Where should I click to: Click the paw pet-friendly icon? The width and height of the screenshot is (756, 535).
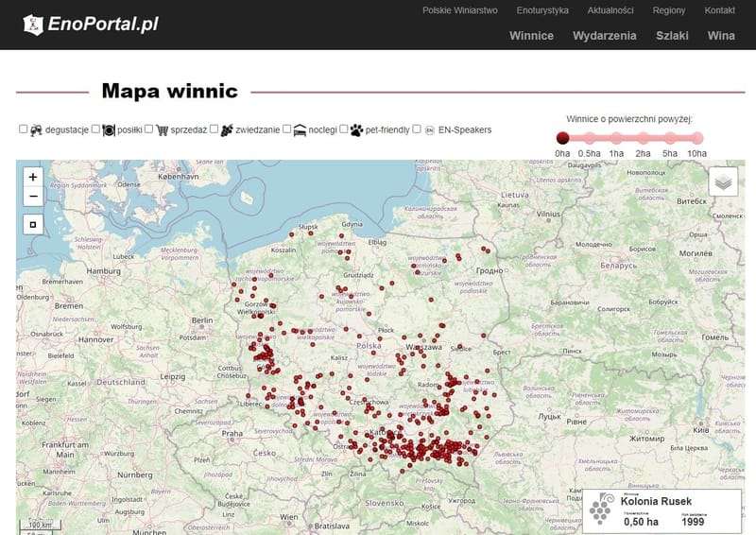356,130
